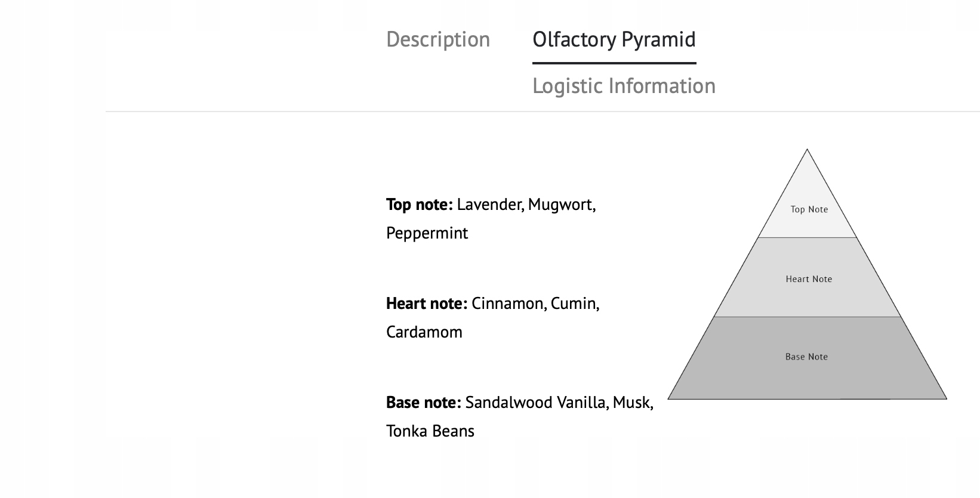Click the Peppermint ingredient text
Viewport: 980px width, 498px height.
[427, 233]
